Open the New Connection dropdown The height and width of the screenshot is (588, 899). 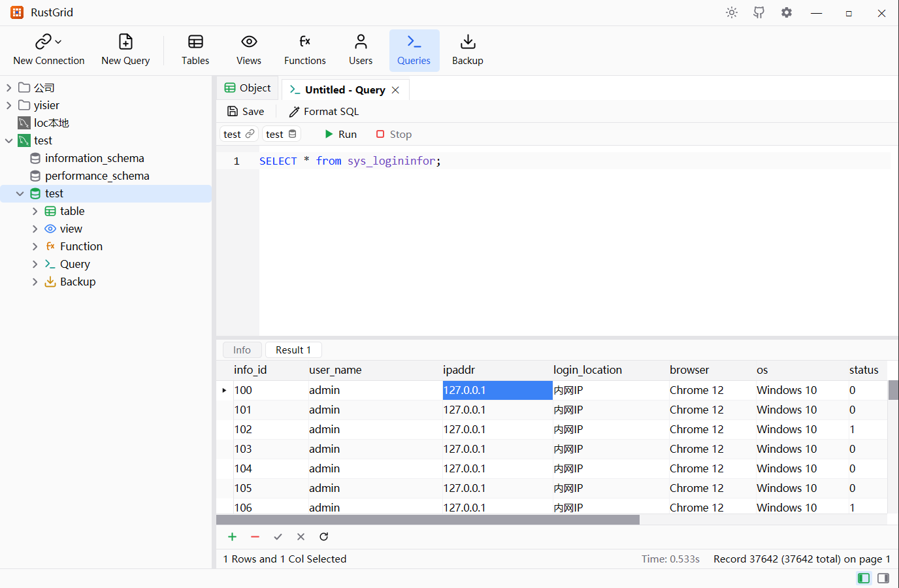pos(49,50)
